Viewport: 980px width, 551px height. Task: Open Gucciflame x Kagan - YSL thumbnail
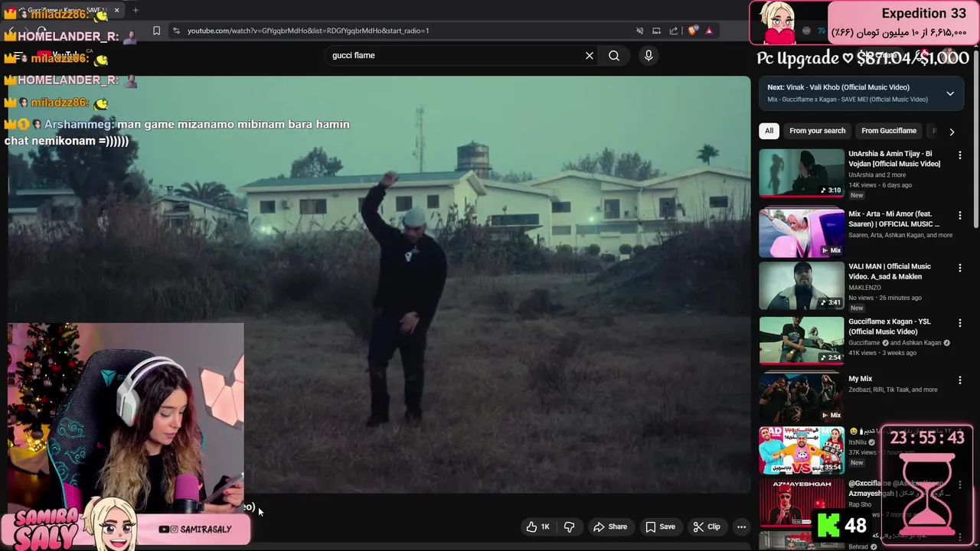coord(802,341)
